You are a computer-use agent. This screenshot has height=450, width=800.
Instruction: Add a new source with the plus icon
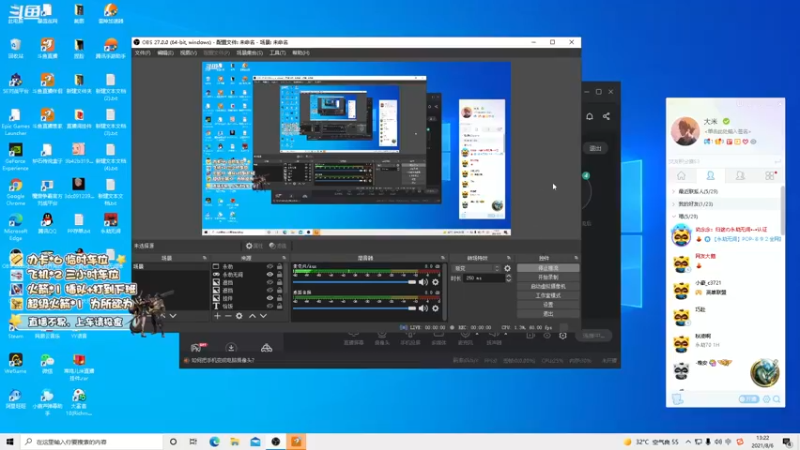point(217,316)
